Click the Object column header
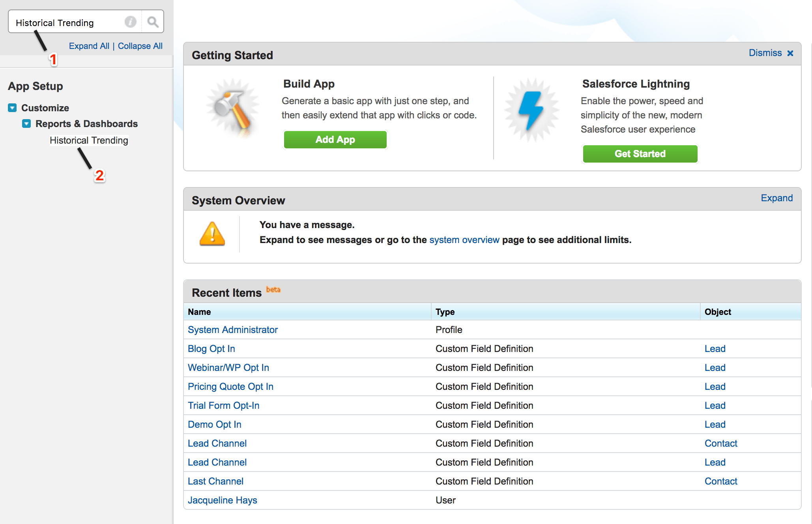The width and height of the screenshot is (812, 524). tap(718, 312)
